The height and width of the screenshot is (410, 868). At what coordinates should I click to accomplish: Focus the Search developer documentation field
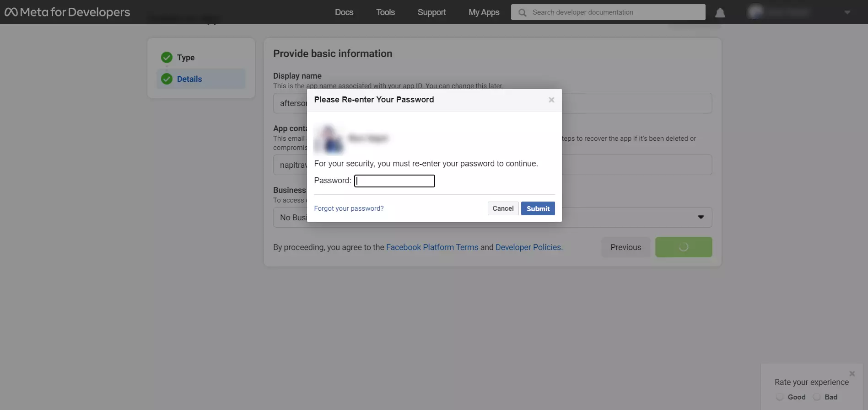click(608, 12)
